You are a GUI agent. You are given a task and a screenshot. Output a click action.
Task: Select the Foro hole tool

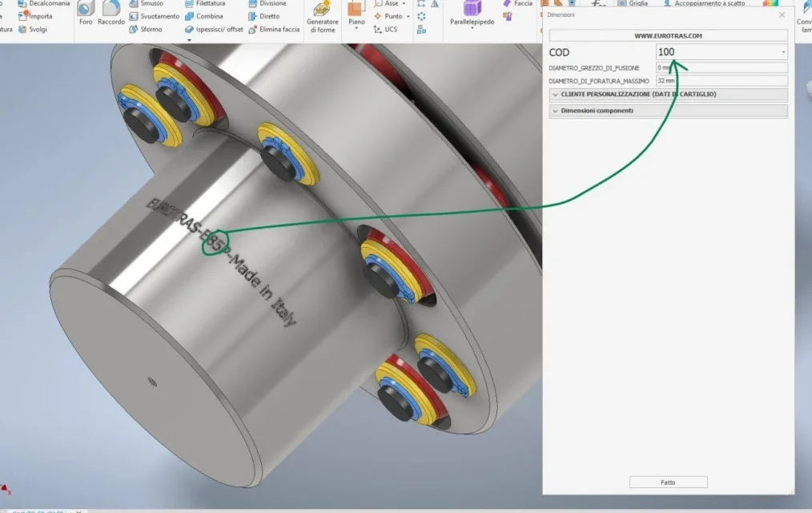[86, 14]
